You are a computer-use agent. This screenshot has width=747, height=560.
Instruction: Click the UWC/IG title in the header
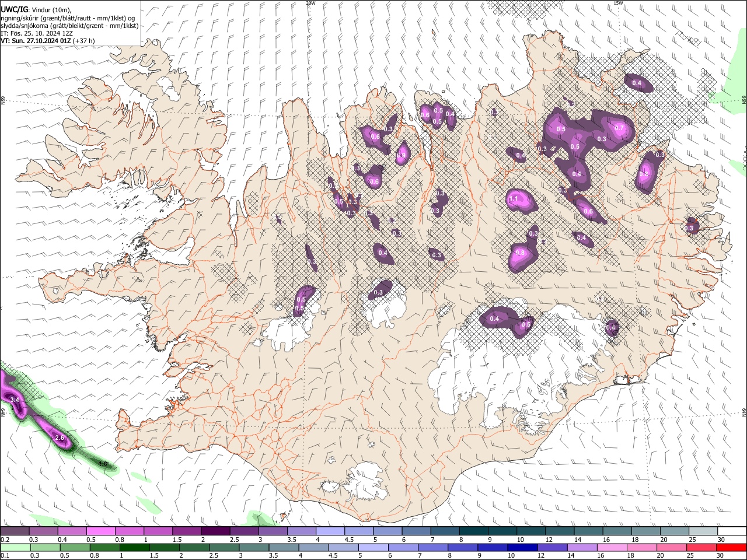click(14, 10)
